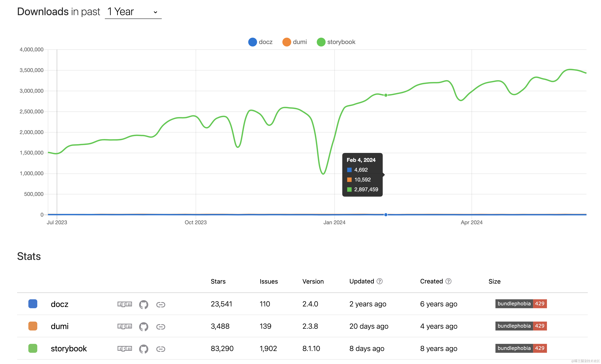Open the bundlephobia badge for docz
This screenshot has height=364, width=601.
coord(521,304)
